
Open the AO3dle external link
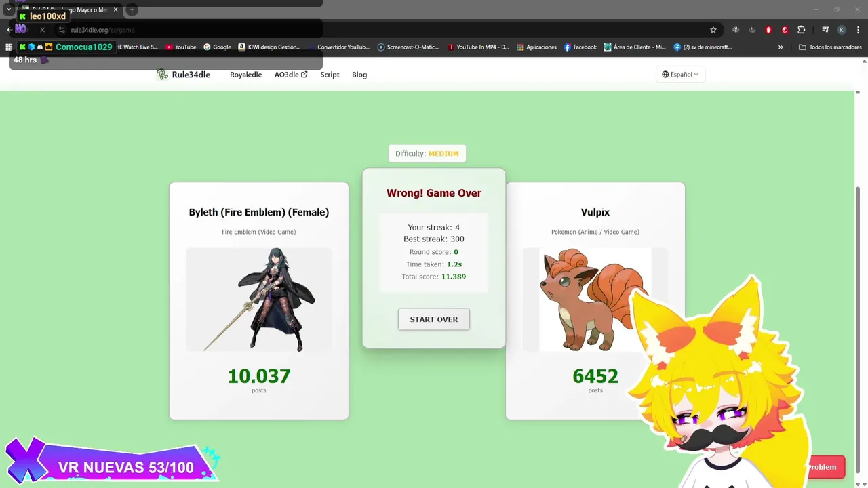tap(291, 75)
